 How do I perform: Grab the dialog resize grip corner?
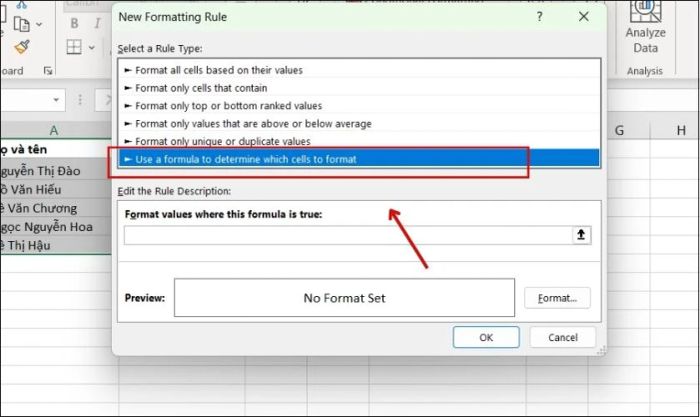601,351
